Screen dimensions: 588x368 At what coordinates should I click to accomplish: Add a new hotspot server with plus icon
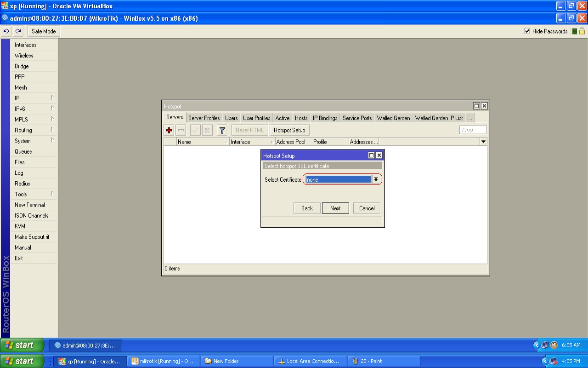coord(169,130)
